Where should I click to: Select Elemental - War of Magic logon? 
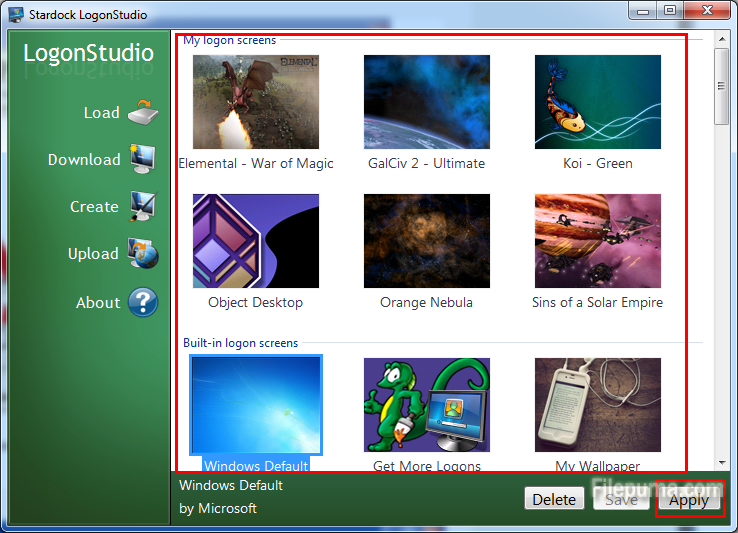pos(255,102)
